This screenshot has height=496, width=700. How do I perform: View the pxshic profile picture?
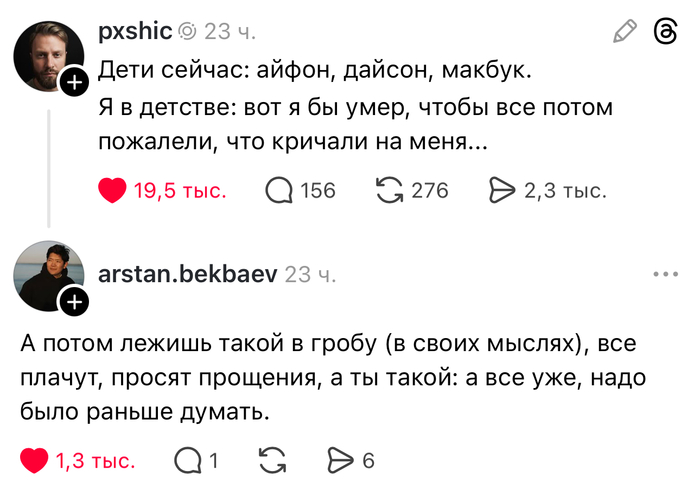(x=46, y=55)
